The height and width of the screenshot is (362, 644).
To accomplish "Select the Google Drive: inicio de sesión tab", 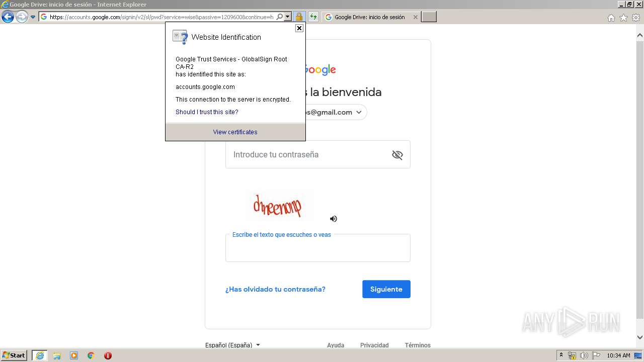I will coord(369,17).
